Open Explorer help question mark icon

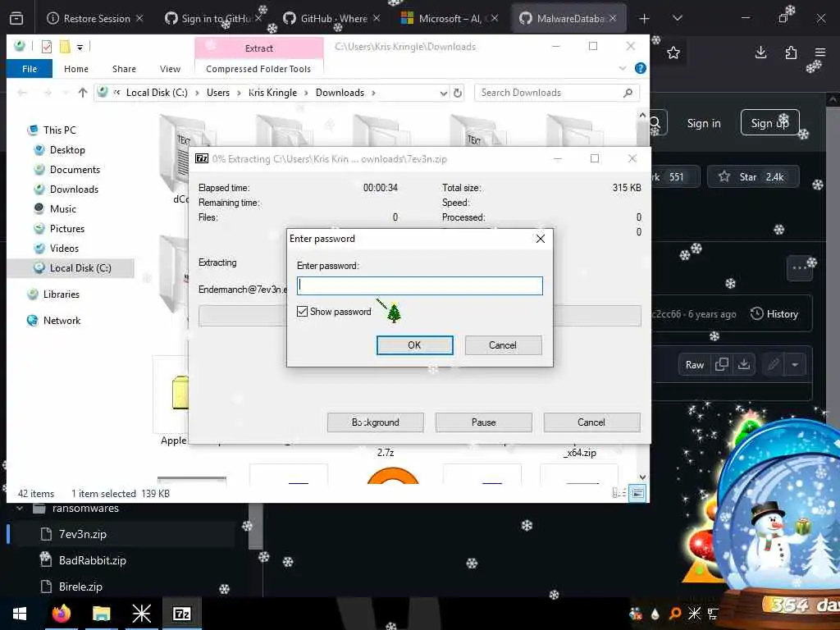coord(640,68)
